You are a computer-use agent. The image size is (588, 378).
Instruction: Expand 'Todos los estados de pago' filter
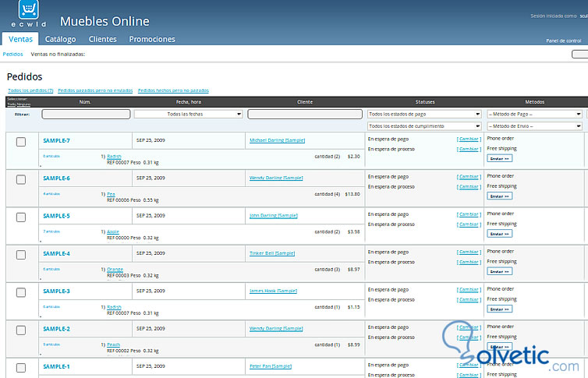coord(424,114)
